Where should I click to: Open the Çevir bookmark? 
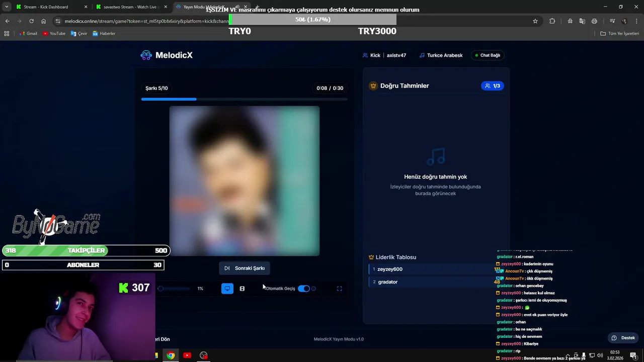point(79,34)
